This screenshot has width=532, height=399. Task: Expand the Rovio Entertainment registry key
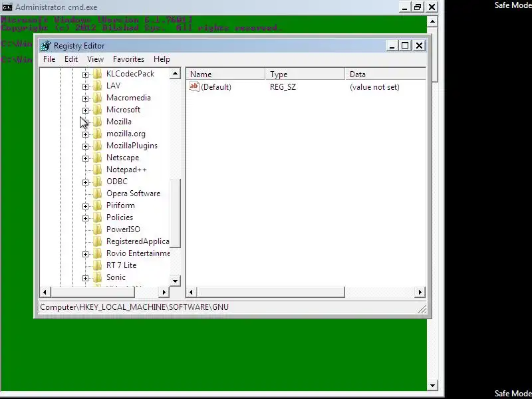click(x=85, y=254)
